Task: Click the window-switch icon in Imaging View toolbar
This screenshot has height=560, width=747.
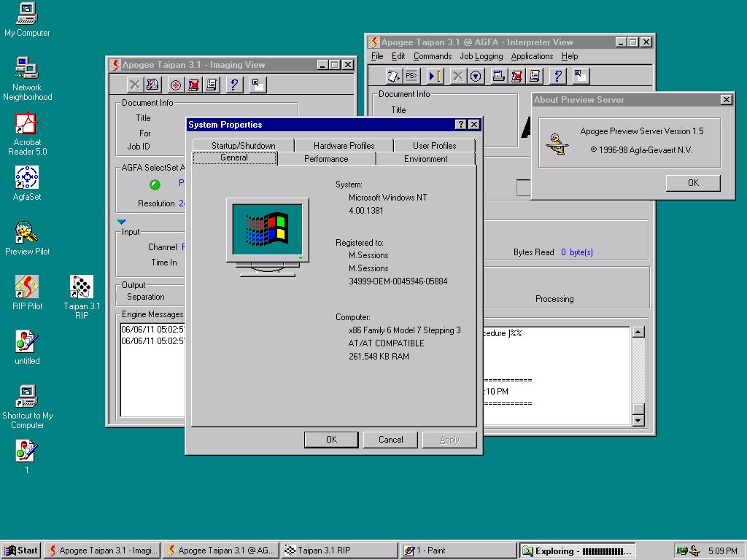Action: coord(258,85)
